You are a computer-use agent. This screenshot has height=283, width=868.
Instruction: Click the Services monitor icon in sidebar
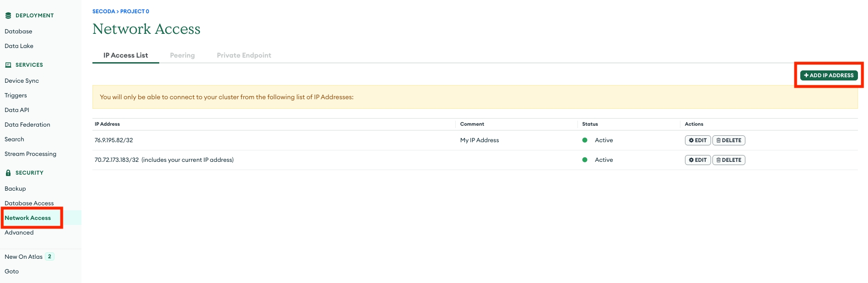click(x=8, y=65)
